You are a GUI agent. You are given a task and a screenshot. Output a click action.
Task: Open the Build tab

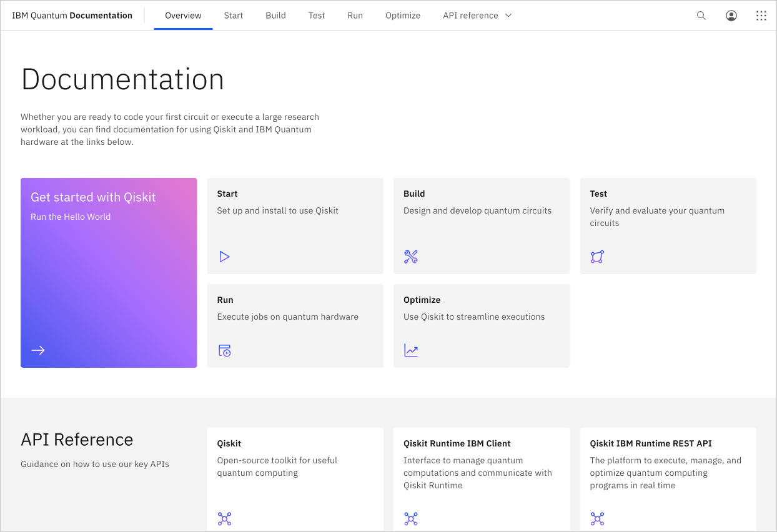click(x=275, y=16)
